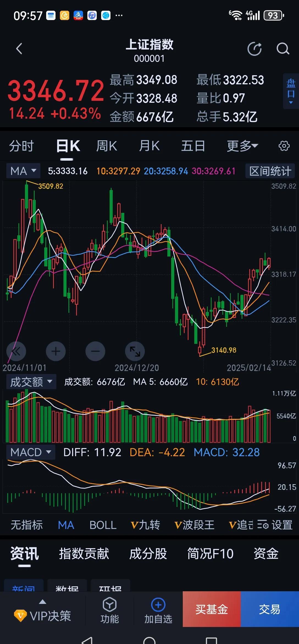
Task: Open the MA indicator dropdown
Action: (23, 171)
